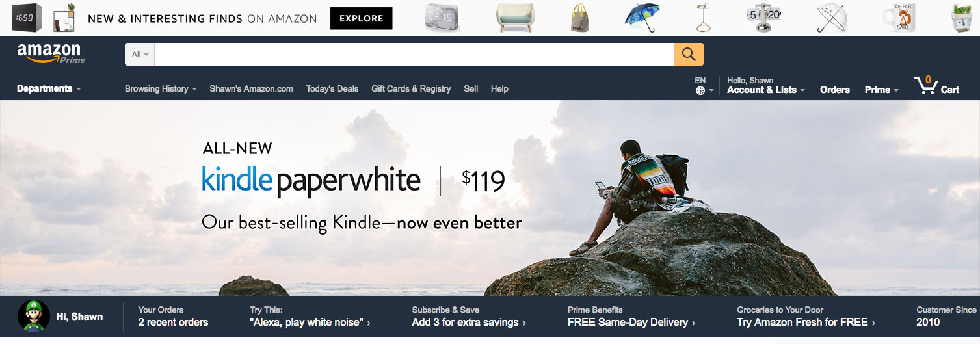Screen dimensions: 980x344
Task: Expand Browsing History dropdown
Action: point(161,89)
